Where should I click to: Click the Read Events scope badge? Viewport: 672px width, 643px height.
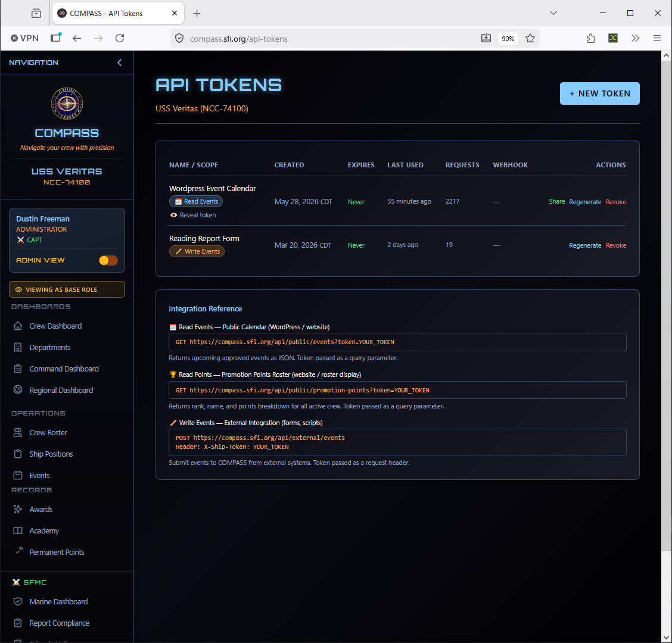tap(196, 201)
